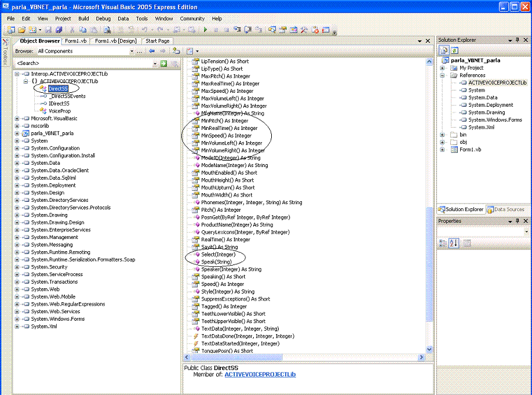Click the Undo toolbar icon

point(145,30)
